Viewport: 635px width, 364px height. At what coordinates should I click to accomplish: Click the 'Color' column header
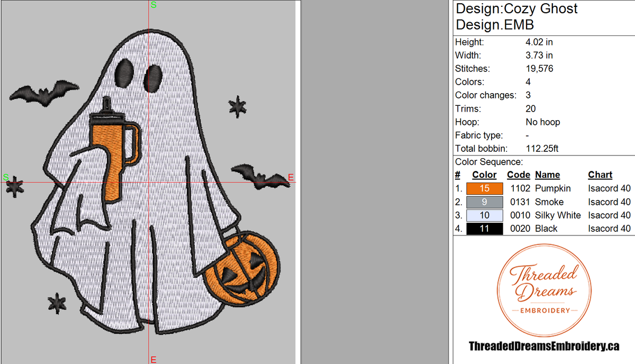[x=485, y=175]
